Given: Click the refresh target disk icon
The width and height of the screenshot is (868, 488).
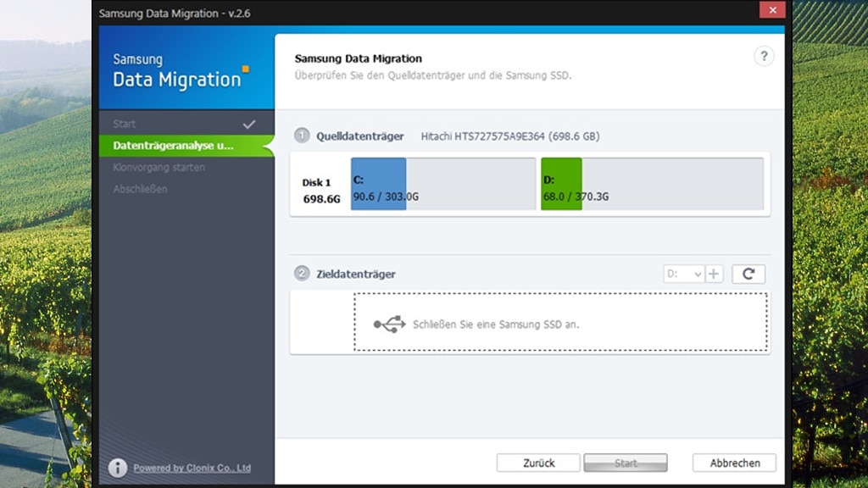Looking at the screenshot, I should tap(748, 274).
